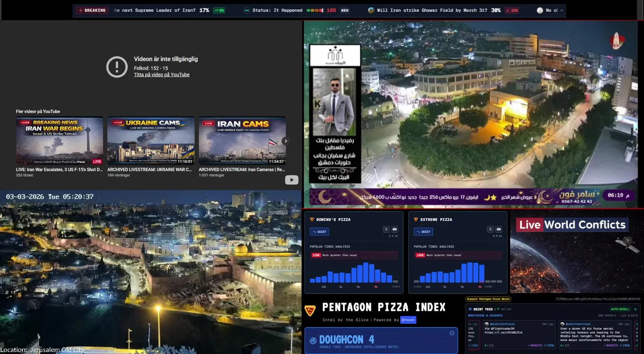Click the 'Live World Conflicts' title banner
This screenshot has height=354, width=644.
click(572, 225)
